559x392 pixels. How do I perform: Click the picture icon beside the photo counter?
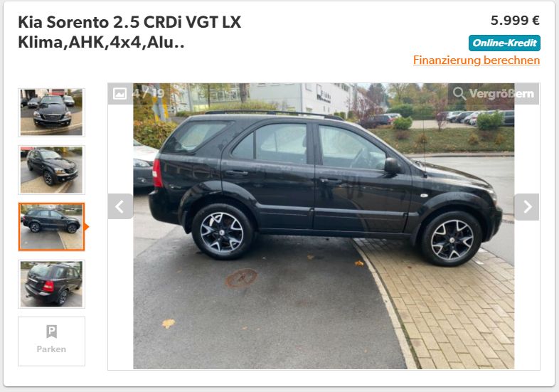(x=119, y=93)
